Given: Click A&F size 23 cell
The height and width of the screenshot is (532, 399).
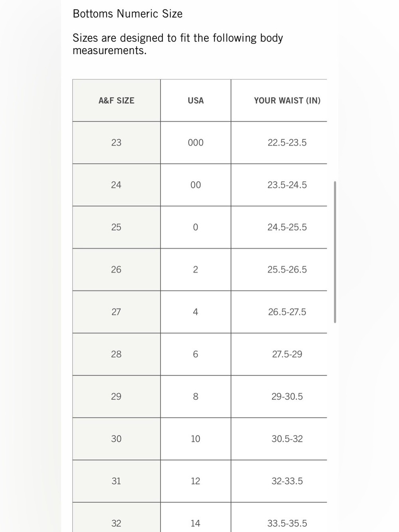Looking at the screenshot, I should click(x=117, y=142).
